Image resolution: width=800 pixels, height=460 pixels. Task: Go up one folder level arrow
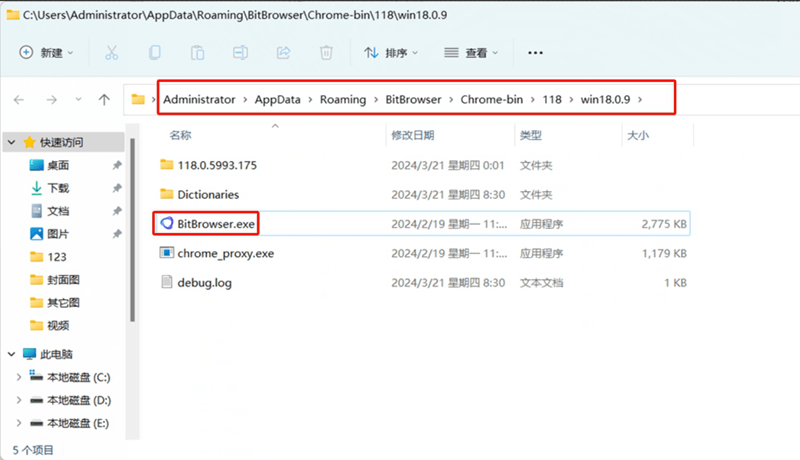click(x=104, y=99)
